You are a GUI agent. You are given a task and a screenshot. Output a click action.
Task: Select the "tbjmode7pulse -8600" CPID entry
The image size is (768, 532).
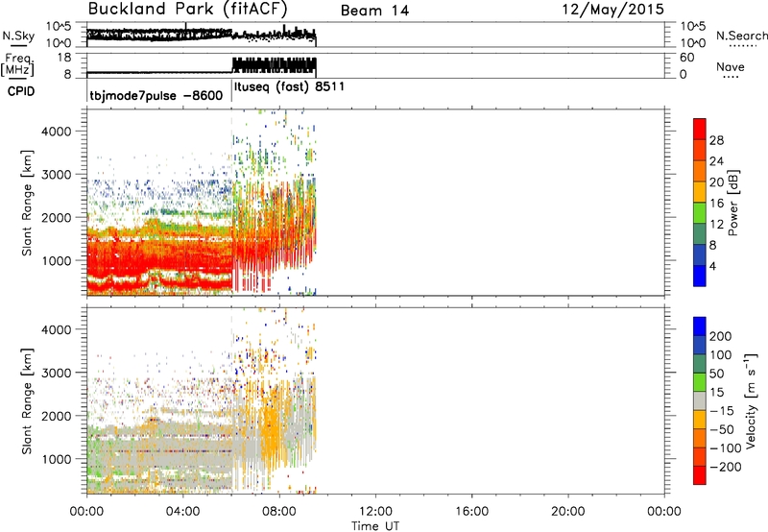point(156,95)
